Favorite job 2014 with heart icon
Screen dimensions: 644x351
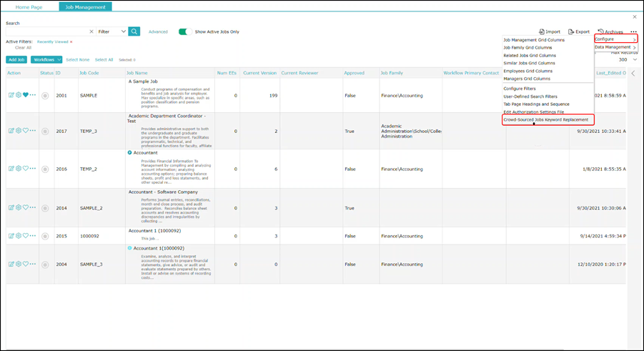click(x=26, y=207)
